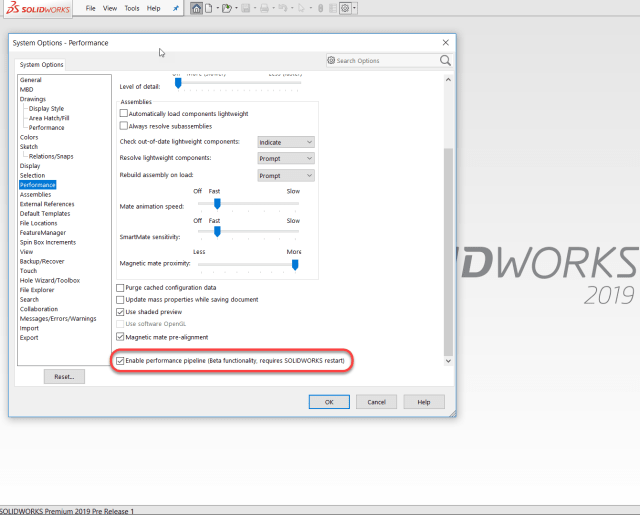Select File Locations in options tree

tap(38, 223)
